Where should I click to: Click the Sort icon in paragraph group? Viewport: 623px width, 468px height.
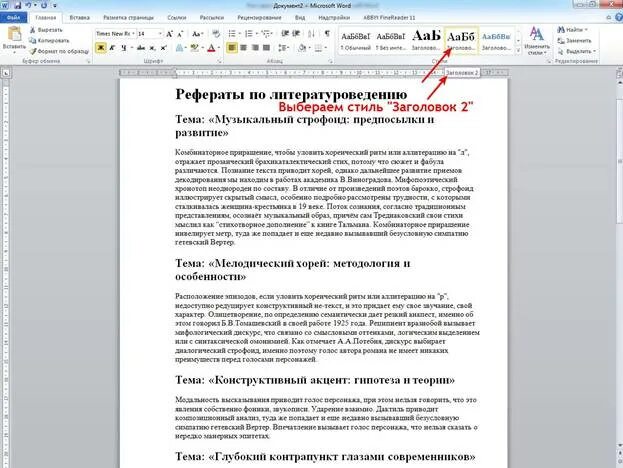[x=312, y=34]
